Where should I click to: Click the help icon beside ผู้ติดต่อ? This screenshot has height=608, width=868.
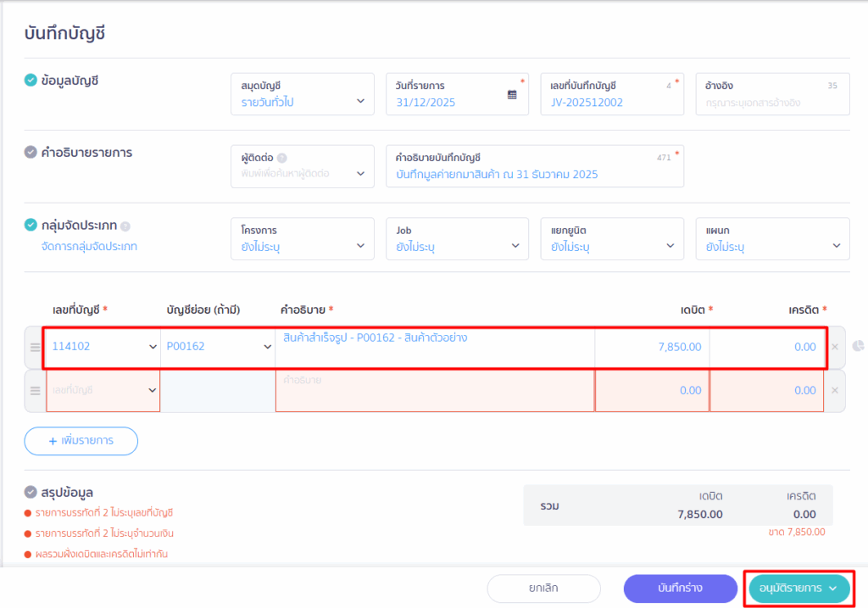pos(282,158)
